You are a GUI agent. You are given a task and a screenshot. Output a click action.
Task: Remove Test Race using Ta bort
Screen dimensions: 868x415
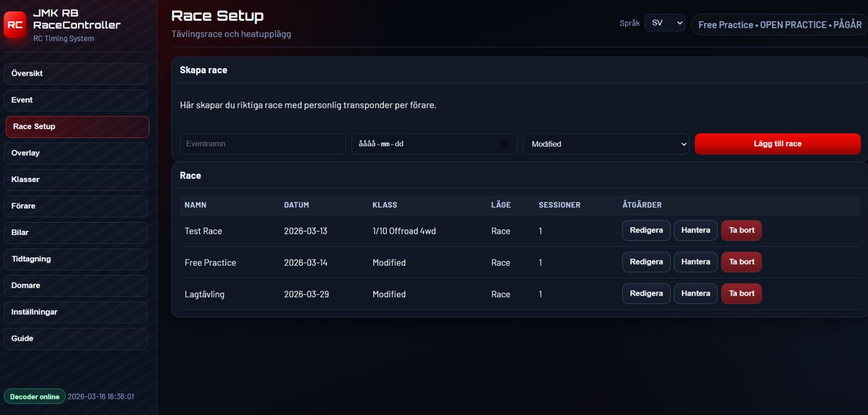click(x=741, y=230)
